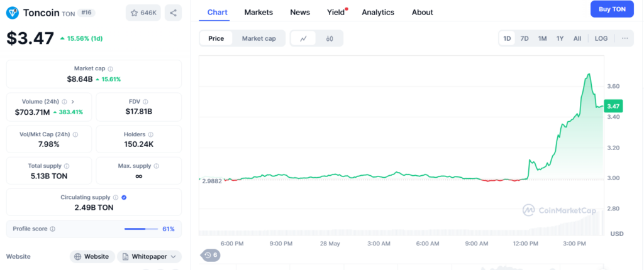Show Holders info tooltip icon
644x270 pixels.
click(151, 134)
